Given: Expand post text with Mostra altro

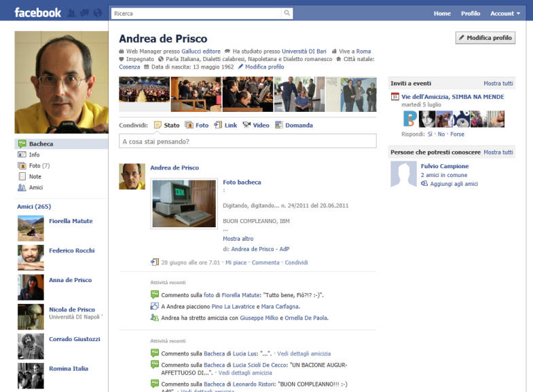Looking at the screenshot, I should coord(238,239).
